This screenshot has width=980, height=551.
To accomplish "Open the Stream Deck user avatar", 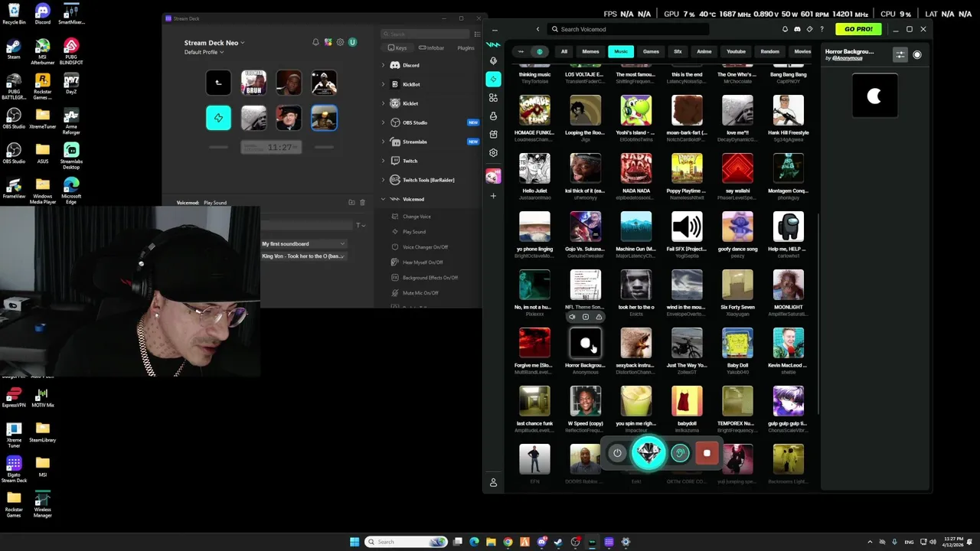I will [x=352, y=42].
